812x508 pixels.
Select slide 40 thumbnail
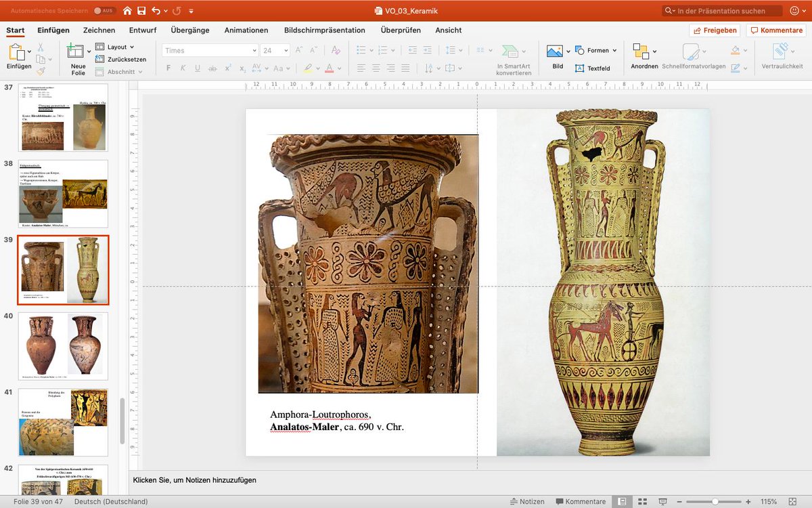[x=63, y=346]
